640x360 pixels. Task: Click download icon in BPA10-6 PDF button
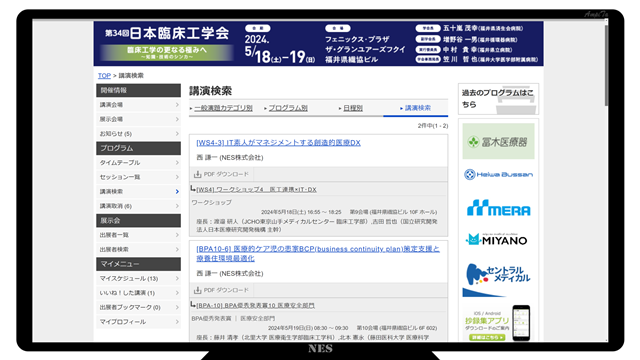coord(198,290)
